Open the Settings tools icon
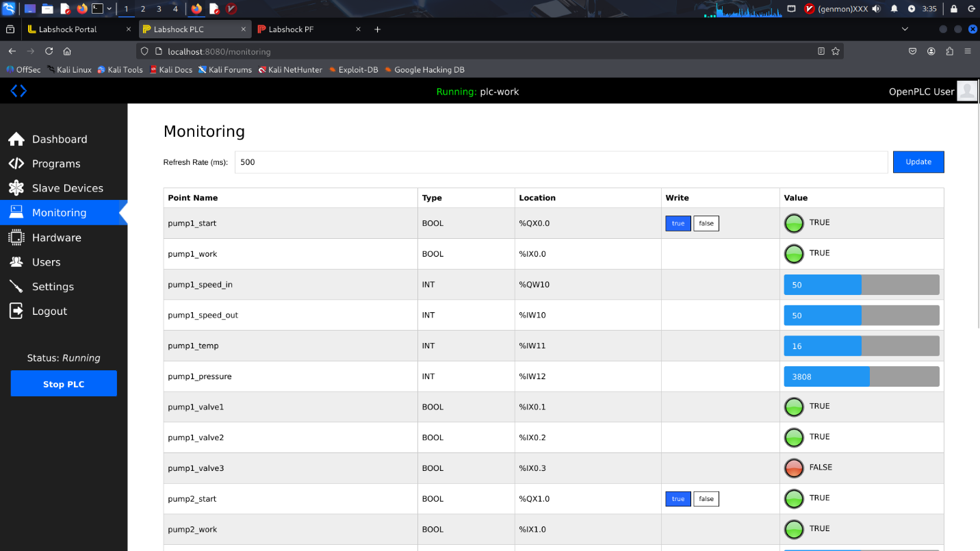The width and height of the screenshot is (980, 551). pos(16,287)
